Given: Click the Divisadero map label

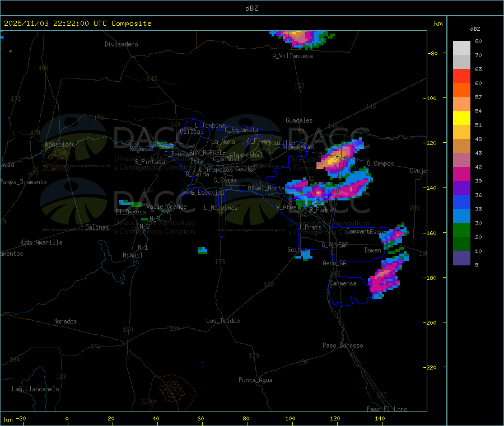Looking at the screenshot, I should tap(121, 44).
